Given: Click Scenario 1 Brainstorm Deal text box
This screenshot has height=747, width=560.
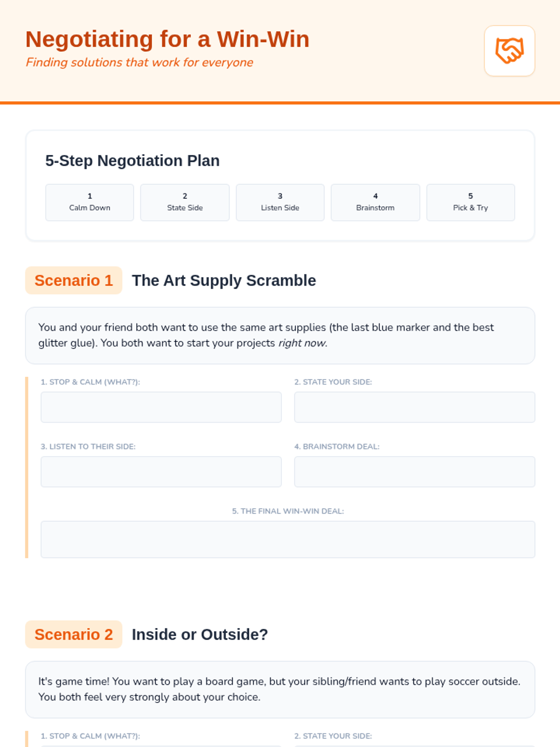Looking at the screenshot, I should (x=414, y=472).
